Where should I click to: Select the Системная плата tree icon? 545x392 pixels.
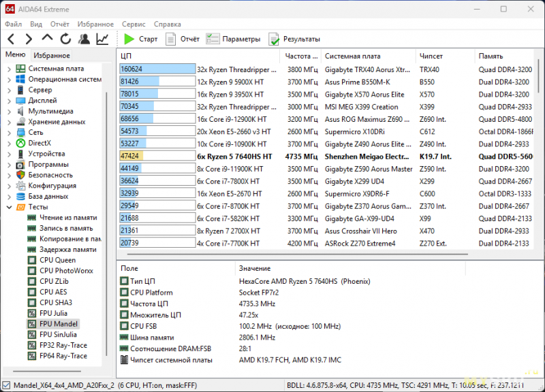[20, 69]
